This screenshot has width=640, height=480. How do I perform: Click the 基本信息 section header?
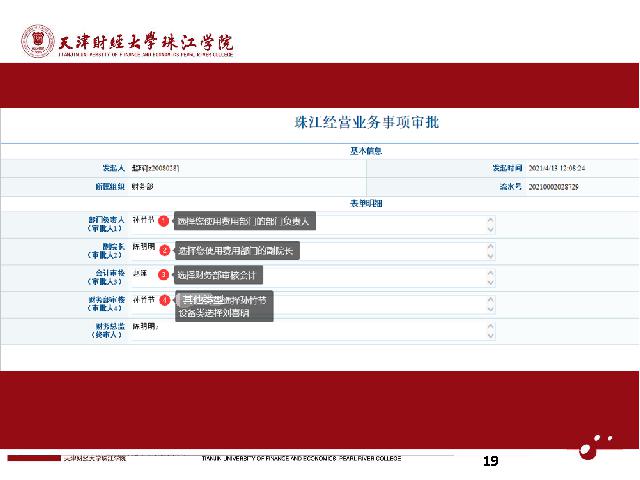point(366,151)
